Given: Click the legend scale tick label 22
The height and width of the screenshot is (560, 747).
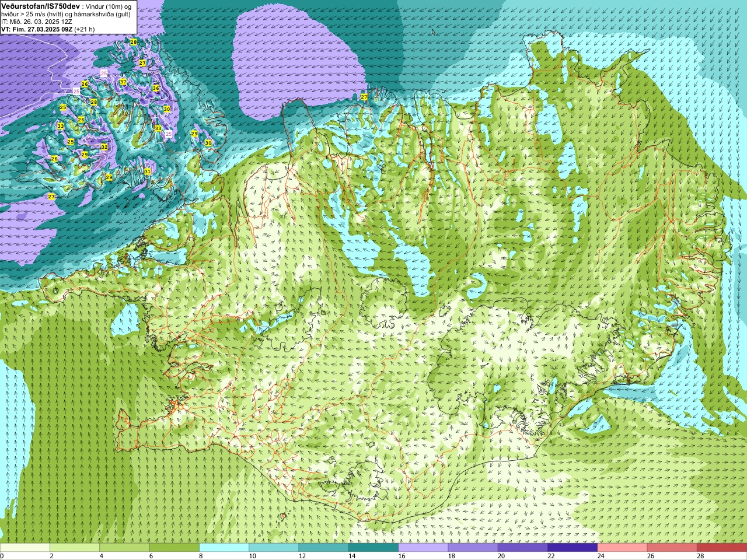Looking at the screenshot, I should 551,556.
